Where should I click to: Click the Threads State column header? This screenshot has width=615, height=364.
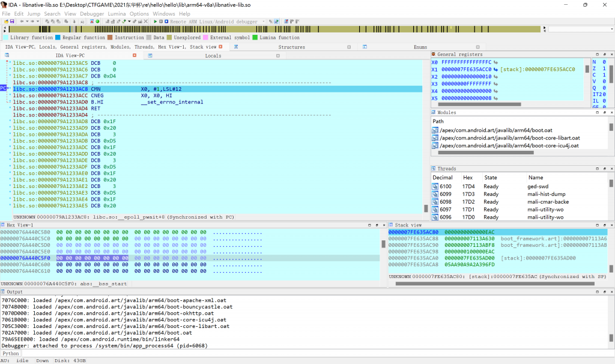tap(490, 178)
